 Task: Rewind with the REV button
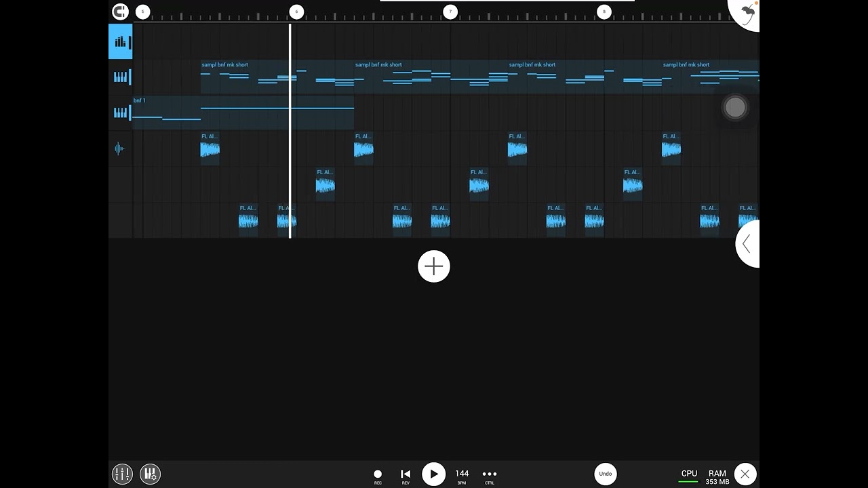(x=406, y=474)
